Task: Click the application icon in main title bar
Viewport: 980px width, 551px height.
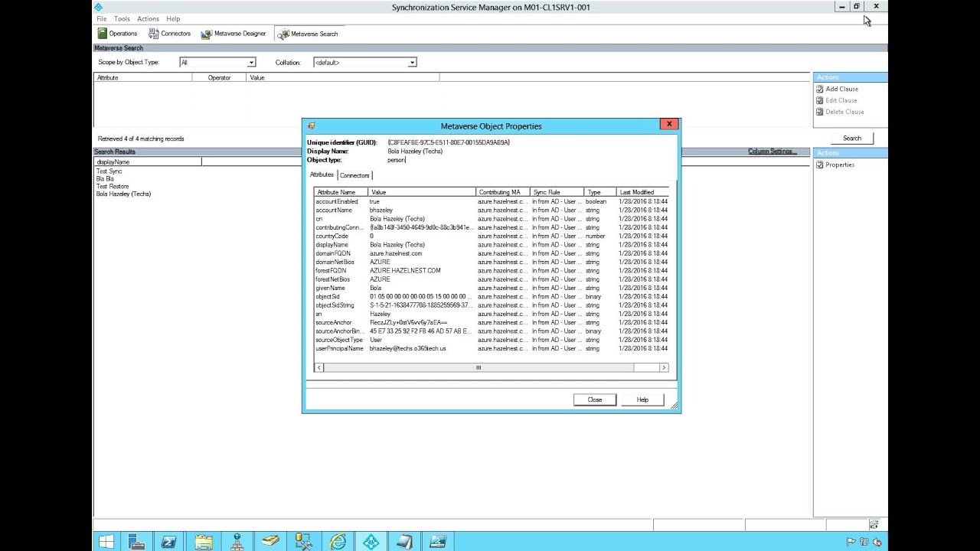Action: [x=99, y=7]
